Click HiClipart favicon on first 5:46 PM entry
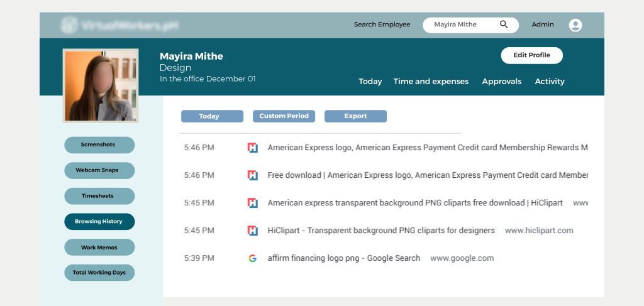The width and height of the screenshot is (644, 306). (252, 148)
